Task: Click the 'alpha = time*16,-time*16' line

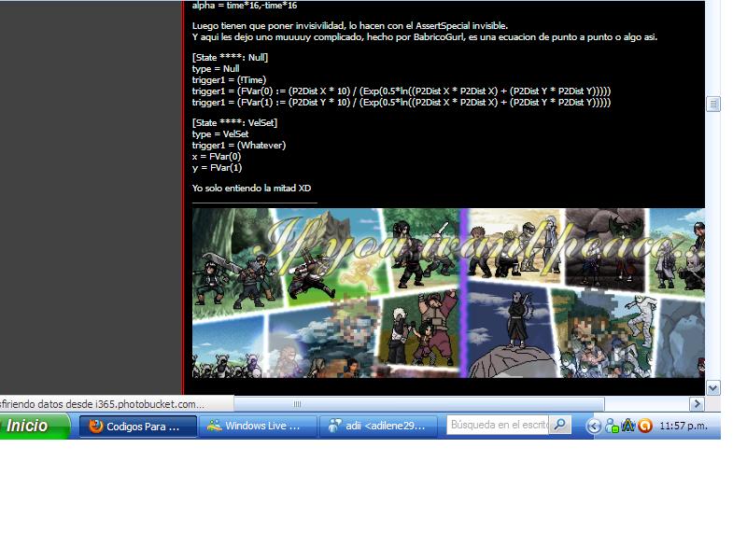Action: click(x=245, y=6)
